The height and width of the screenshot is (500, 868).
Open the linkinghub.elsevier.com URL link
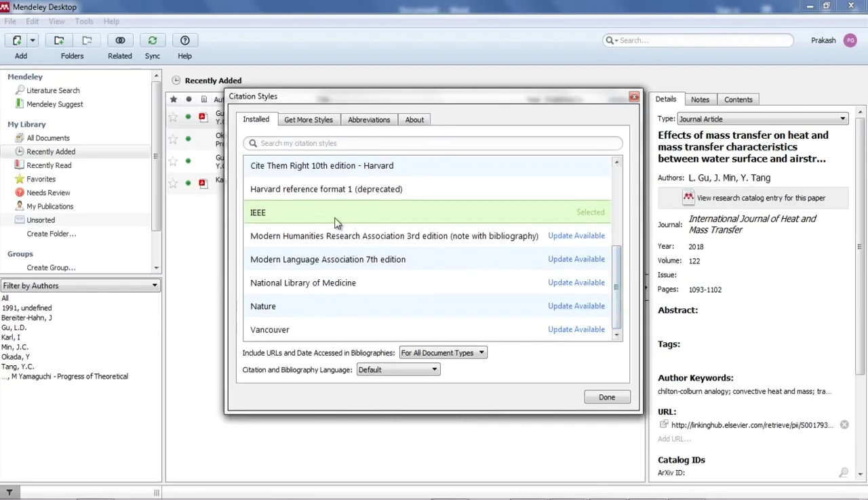click(751, 425)
